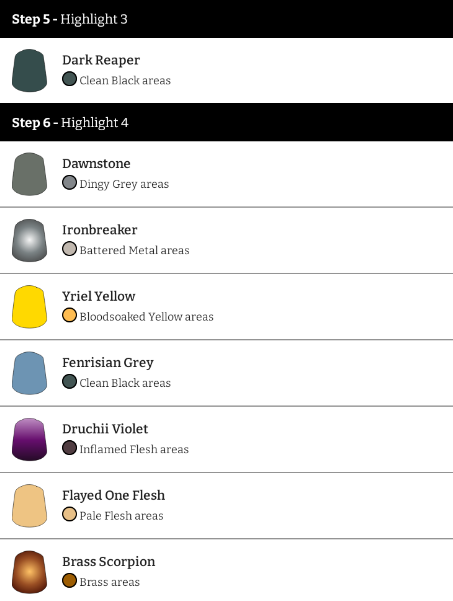Open the Step 5 Highlight 3 header
Viewport: 453px width, 601px height.
tap(226, 19)
